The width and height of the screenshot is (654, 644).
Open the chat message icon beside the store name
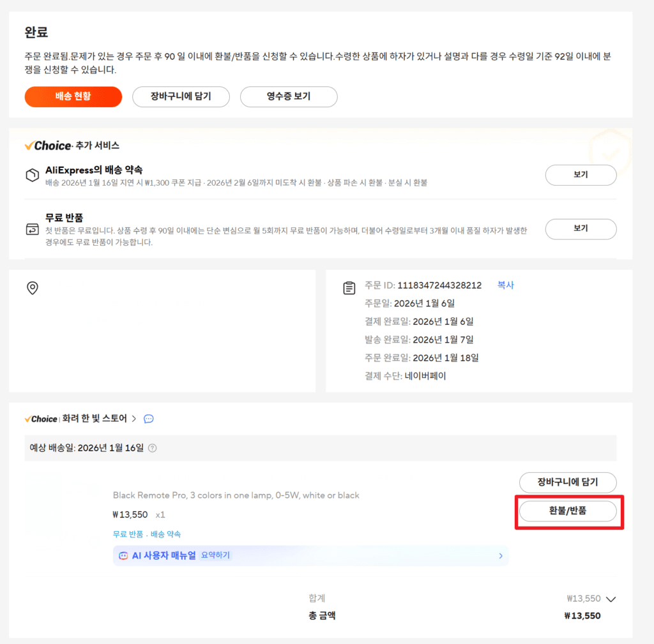148,419
